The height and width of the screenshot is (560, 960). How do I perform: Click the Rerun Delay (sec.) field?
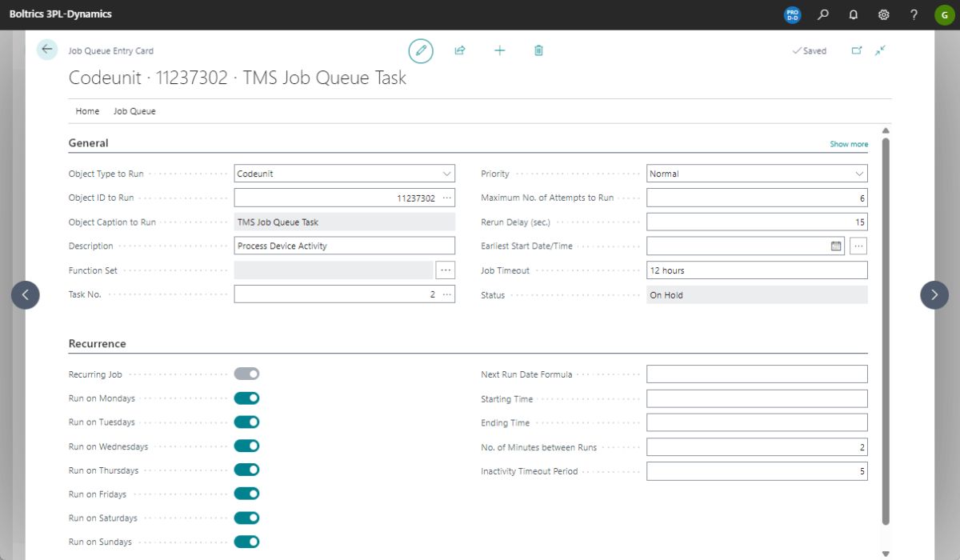757,222
